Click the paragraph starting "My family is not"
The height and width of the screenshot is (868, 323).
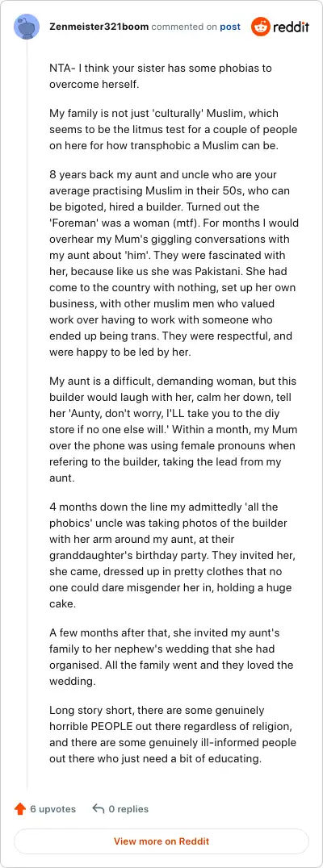coord(174,130)
